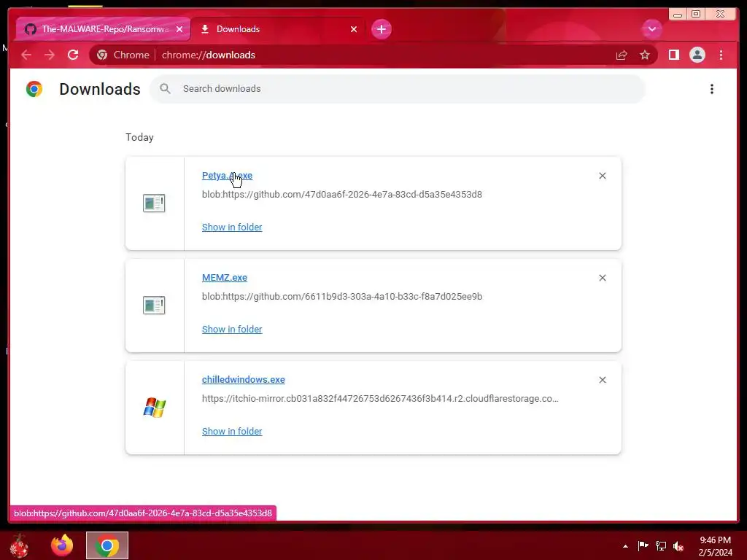
Task: Show Petya.A.exe in folder
Action: [x=232, y=227]
